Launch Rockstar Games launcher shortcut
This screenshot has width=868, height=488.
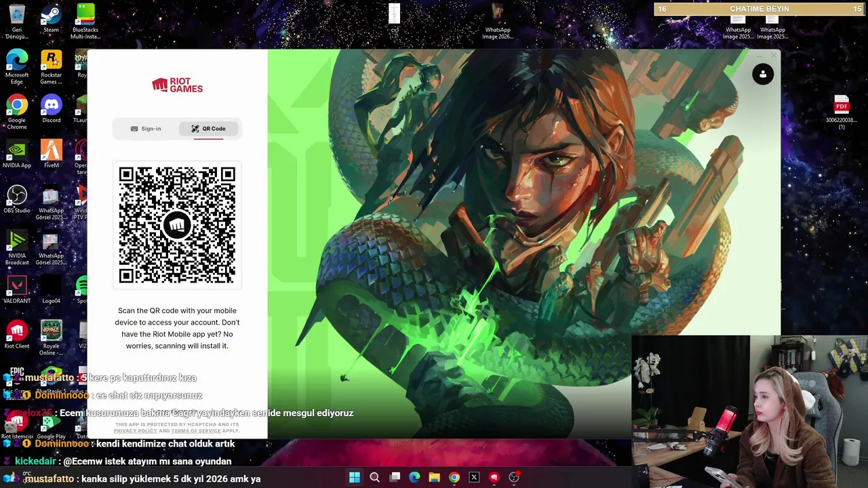click(x=51, y=67)
